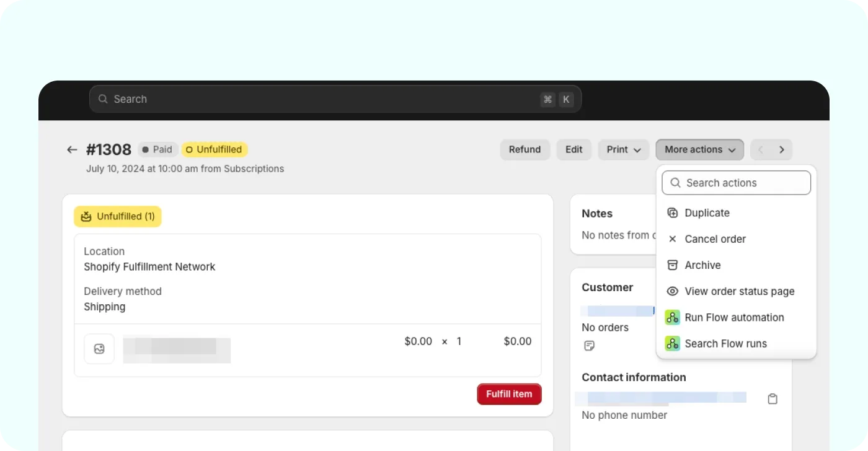This screenshot has height=451, width=868.
Task: Expand the More actions menu
Action: tap(699, 149)
